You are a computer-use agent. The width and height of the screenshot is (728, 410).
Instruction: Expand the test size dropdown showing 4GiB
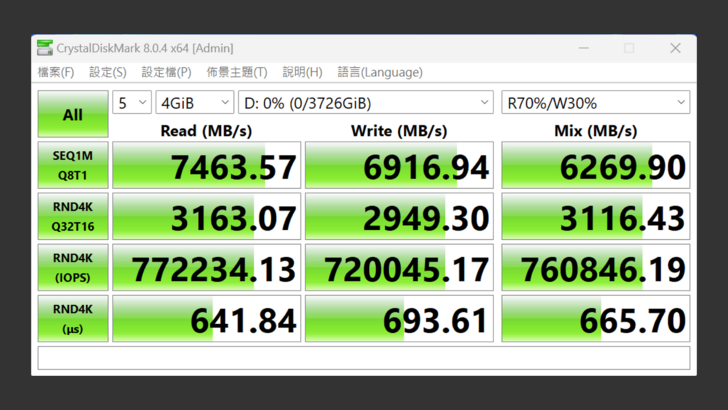tap(195, 103)
